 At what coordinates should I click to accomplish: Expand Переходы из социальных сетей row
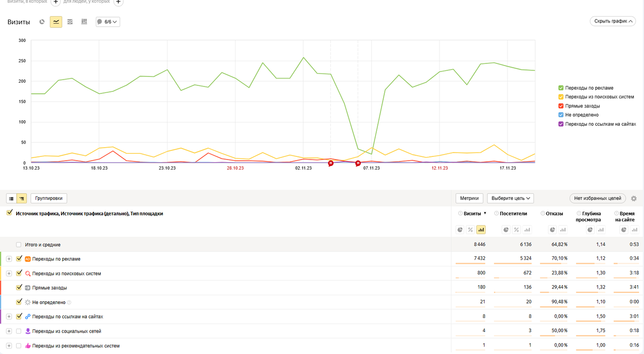pyautogui.click(x=9, y=331)
